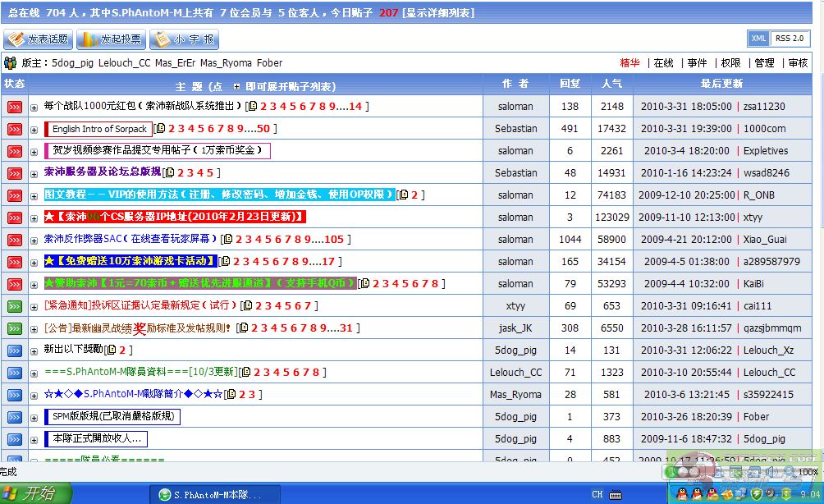
Task: Open the English Intro of Sorpack thread
Action: pyautogui.click(x=99, y=129)
